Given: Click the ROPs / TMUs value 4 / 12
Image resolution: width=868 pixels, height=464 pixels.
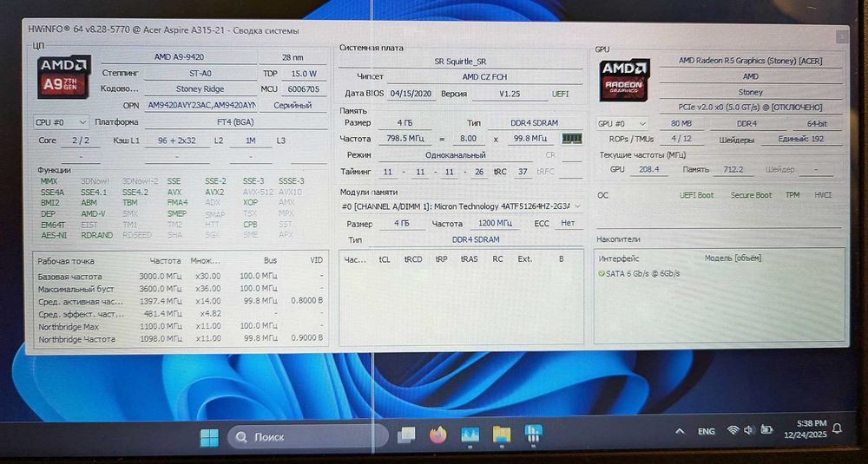Looking at the screenshot, I should [x=681, y=140].
